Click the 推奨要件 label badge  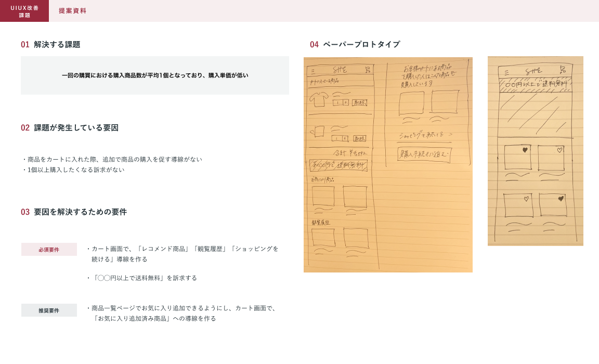(x=49, y=310)
